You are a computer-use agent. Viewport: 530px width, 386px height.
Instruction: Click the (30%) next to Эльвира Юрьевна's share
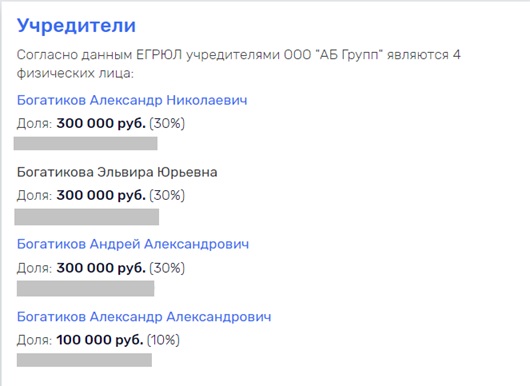[167, 195]
